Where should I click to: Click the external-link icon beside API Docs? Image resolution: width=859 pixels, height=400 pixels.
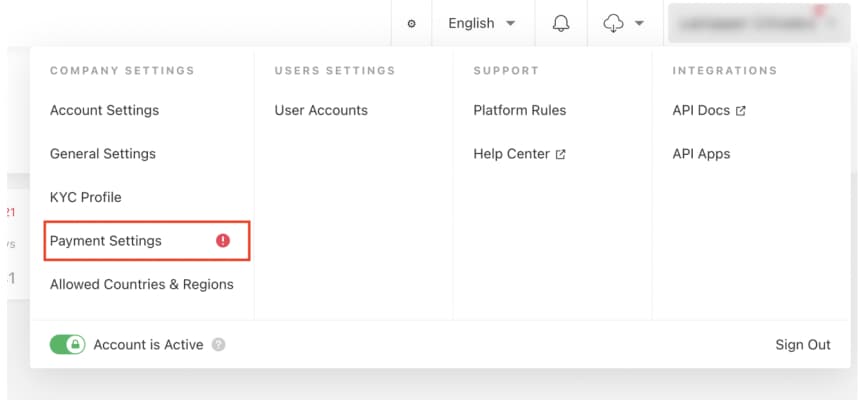click(x=741, y=111)
